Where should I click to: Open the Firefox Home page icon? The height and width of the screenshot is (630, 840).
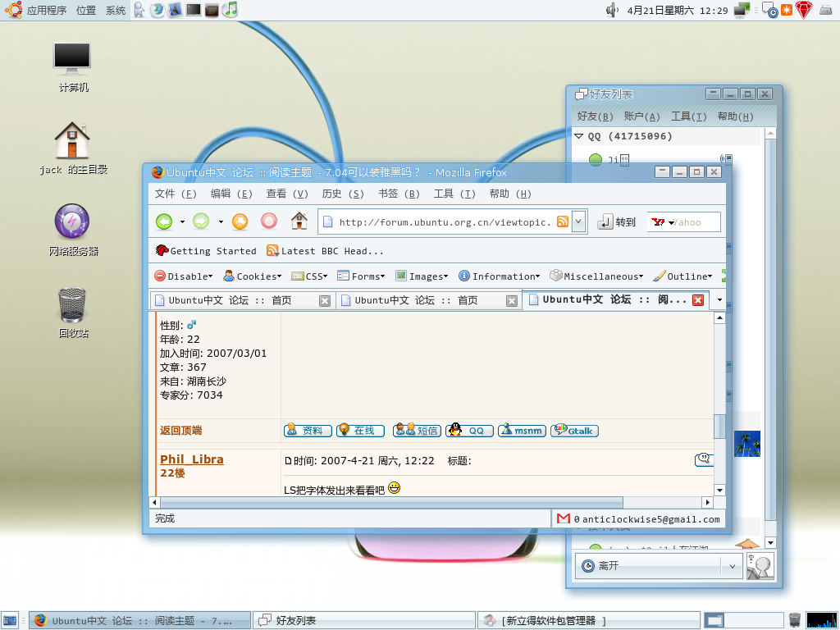pos(299,221)
